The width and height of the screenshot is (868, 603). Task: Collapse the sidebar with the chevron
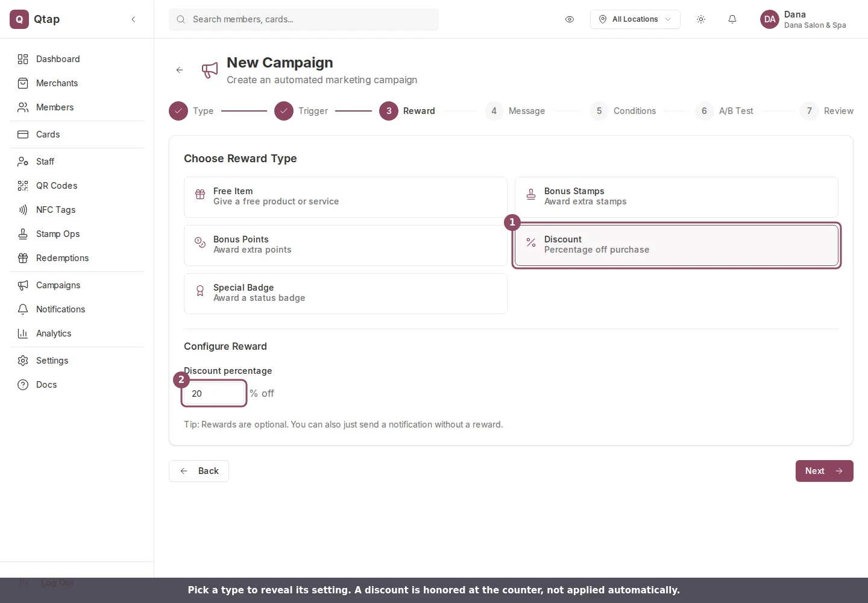tap(133, 19)
